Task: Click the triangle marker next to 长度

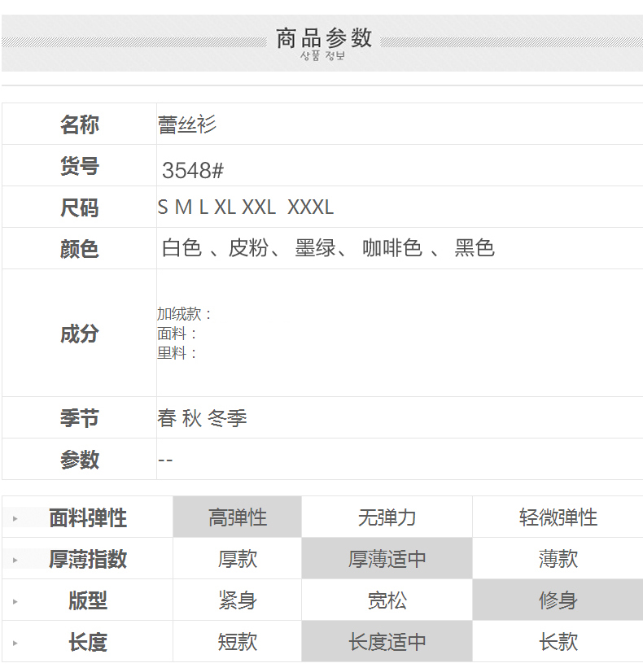Action: 15,643
